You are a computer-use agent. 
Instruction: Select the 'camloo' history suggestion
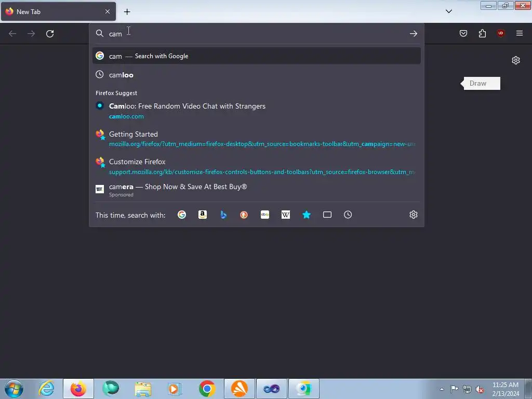[257, 75]
